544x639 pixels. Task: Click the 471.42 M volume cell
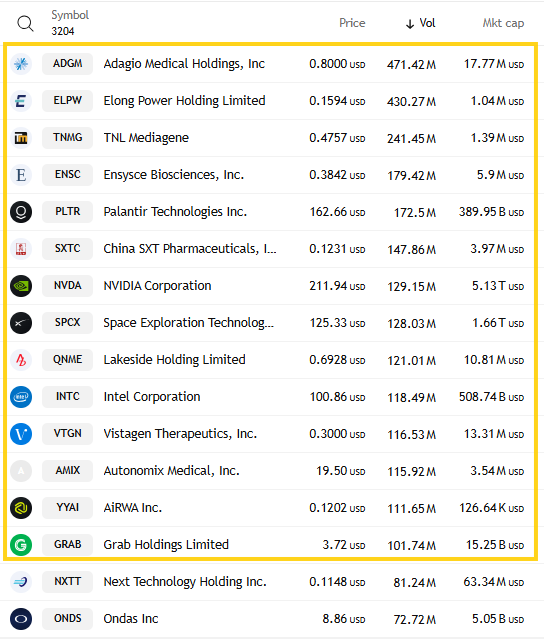coord(412,64)
